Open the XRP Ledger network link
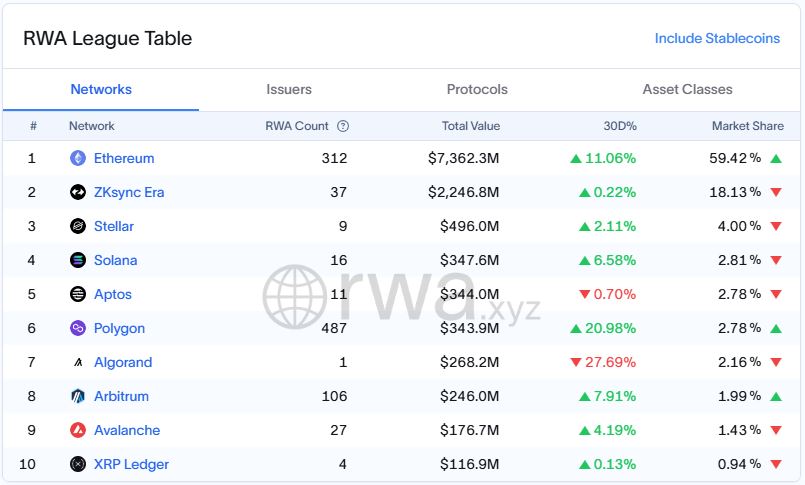This screenshot has width=805, height=485. (x=131, y=464)
